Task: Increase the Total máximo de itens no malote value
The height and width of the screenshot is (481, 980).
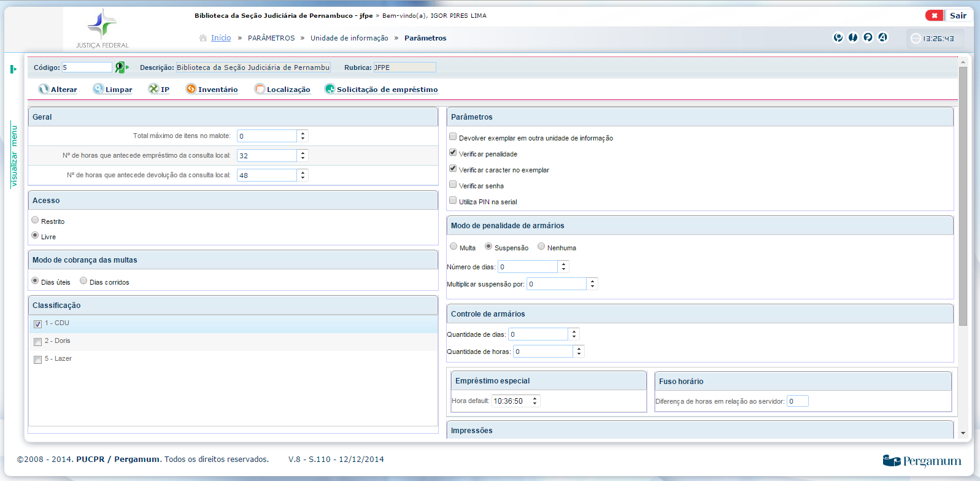Action: click(x=303, y=133)
